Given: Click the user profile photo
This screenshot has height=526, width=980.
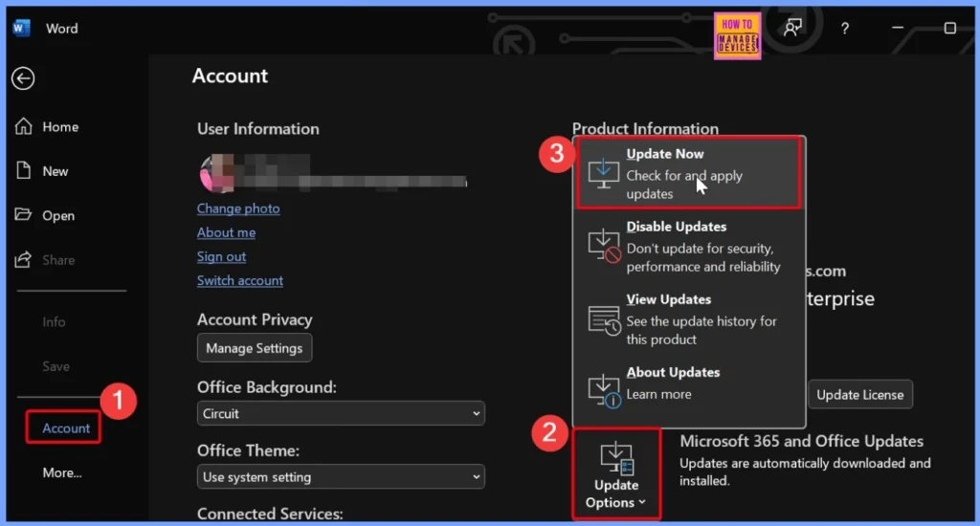Looking at the screenshot, I should point(216,173).
